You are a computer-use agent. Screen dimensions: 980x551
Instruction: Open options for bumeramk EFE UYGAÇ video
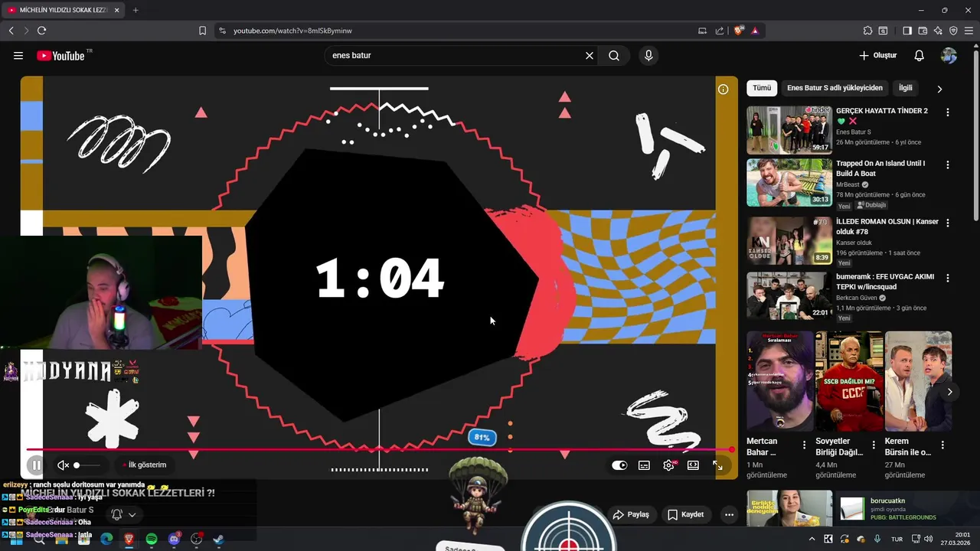pyautogui.click(x=948, y=278)
